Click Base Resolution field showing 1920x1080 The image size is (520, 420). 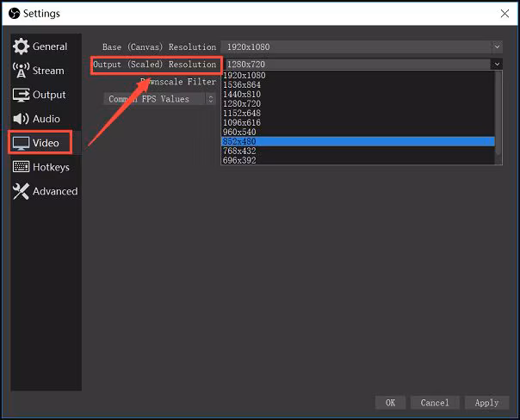pyautogui.click(x=362, y=47)
